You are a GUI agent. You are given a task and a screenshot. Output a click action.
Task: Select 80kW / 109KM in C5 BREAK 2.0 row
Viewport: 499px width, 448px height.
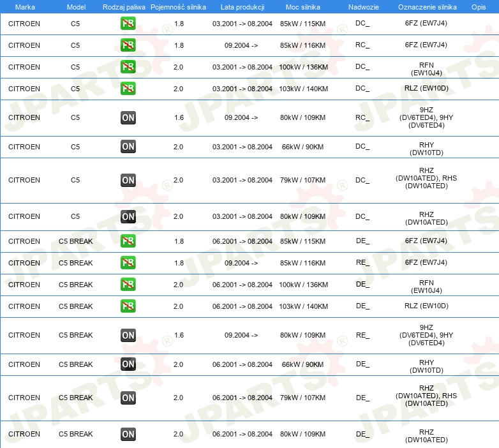302,434
